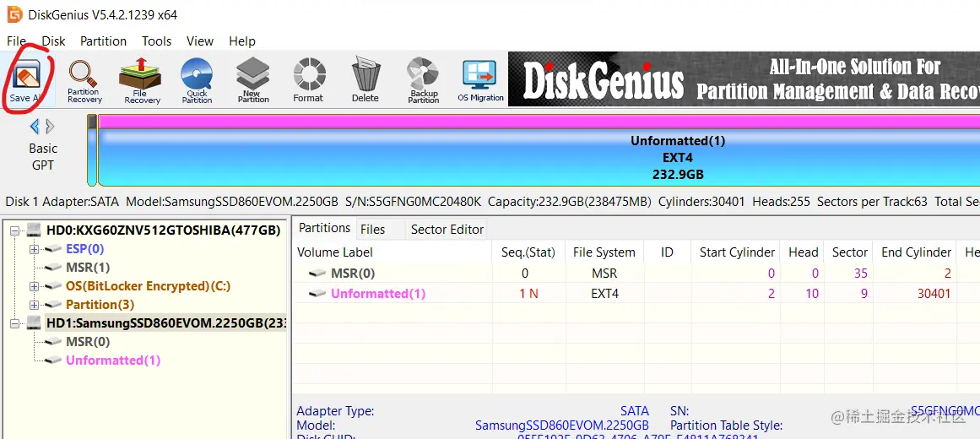This screenshot has height=439, width=980.
Task: Click the Unformatted(1) EXT4 232.9GB disk map bar
Action: (539, 150)
